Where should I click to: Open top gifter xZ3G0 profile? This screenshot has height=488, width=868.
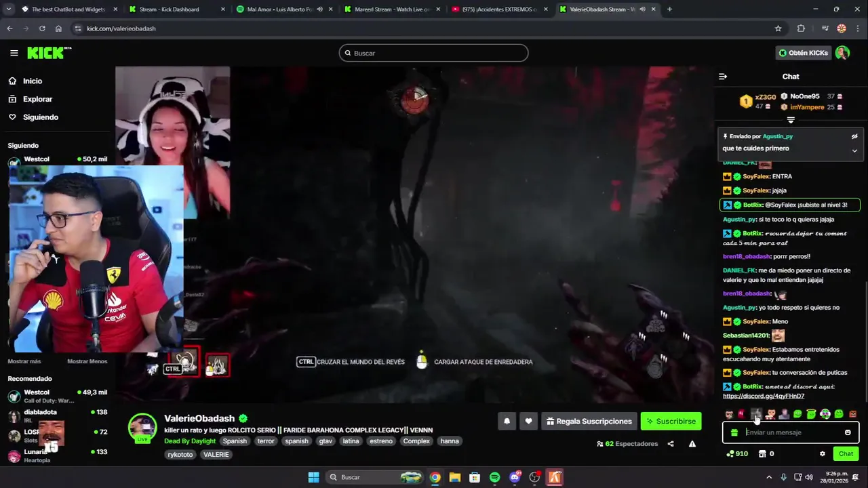(765, 97)
